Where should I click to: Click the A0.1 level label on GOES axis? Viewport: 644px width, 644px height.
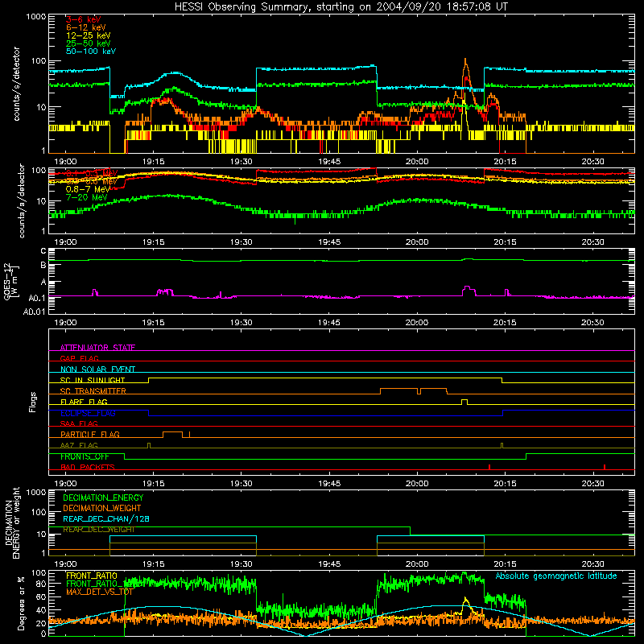(x=37, y=298)
